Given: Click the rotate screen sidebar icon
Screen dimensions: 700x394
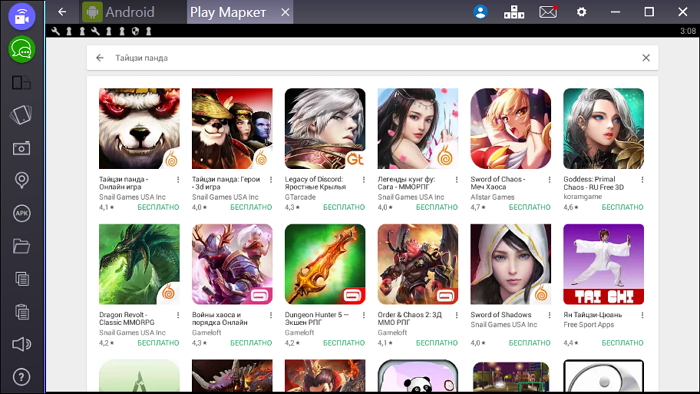Looking at the screenshot, I should coord(21,115).
